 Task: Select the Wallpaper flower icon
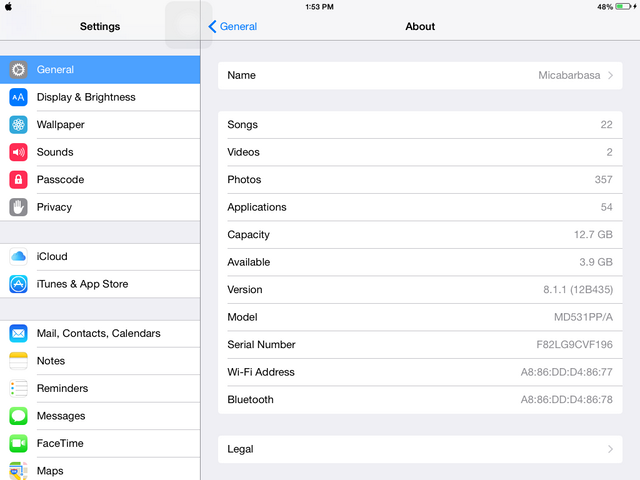tap(18, 125)
